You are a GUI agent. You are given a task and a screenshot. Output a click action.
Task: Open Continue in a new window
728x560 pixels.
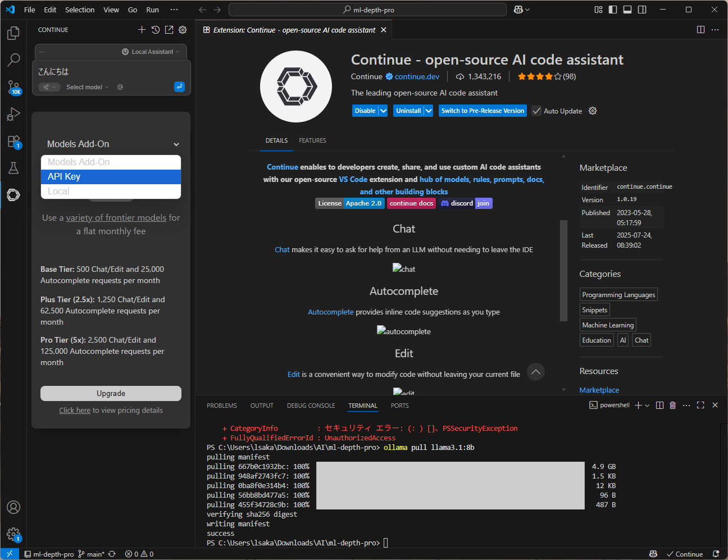point(169,30)
